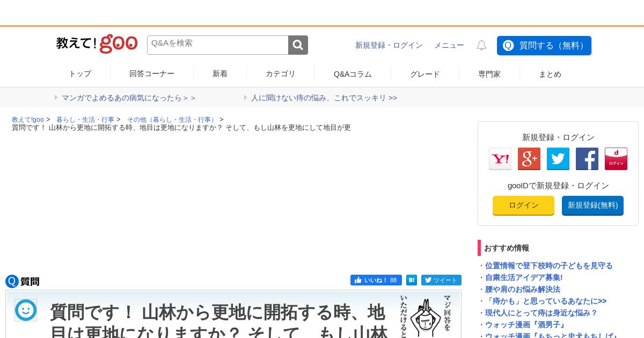
Task: Click the Twitter ツイート button
Action: (441, 280)
